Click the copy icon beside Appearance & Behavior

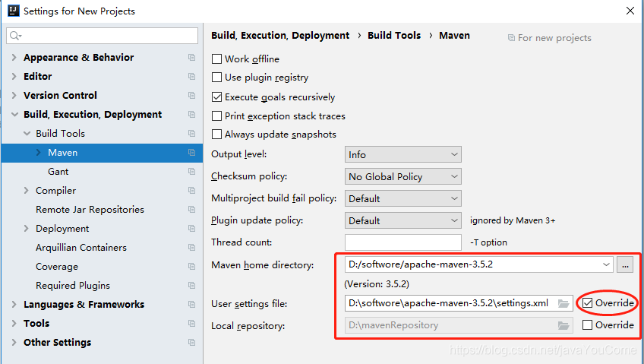[192, 58]
